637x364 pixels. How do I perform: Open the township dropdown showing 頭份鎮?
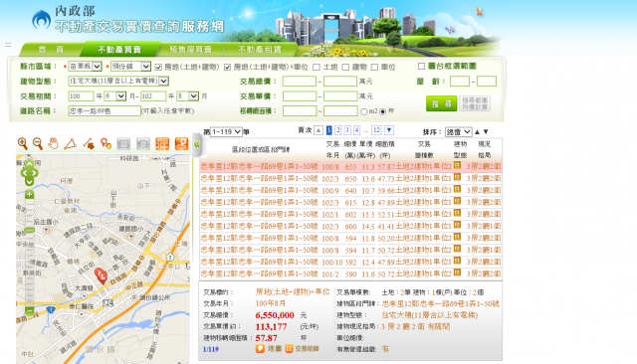130,67
